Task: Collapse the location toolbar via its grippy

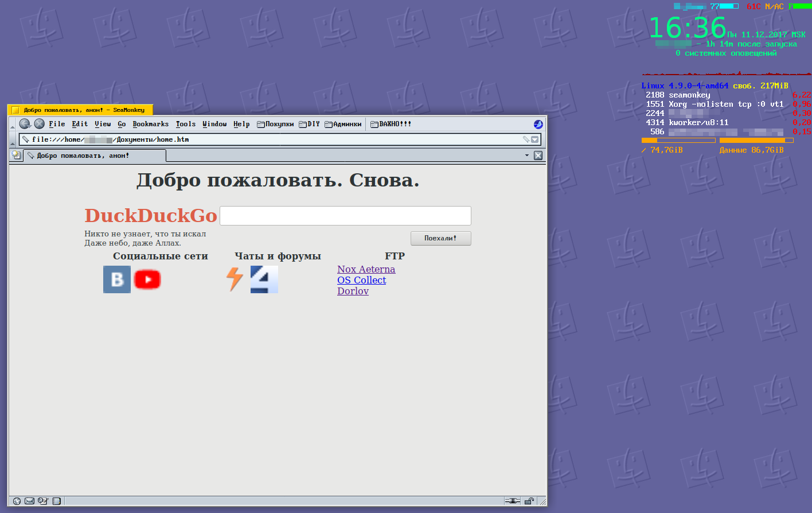Action: pos(13,139)
